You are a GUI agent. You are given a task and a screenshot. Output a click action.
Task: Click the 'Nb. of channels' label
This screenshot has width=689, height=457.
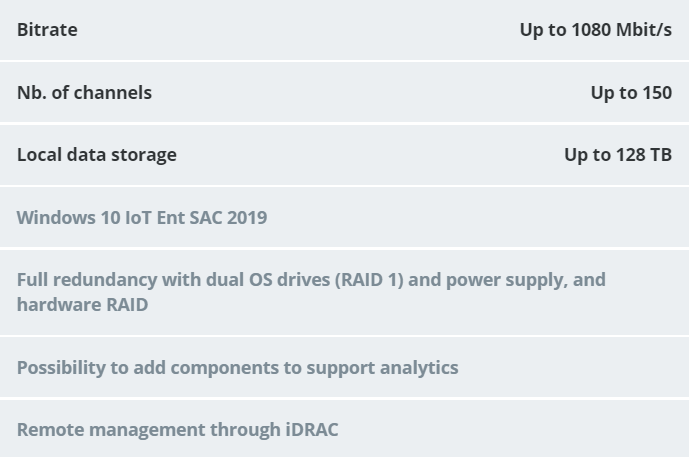(x=84, y=92)
